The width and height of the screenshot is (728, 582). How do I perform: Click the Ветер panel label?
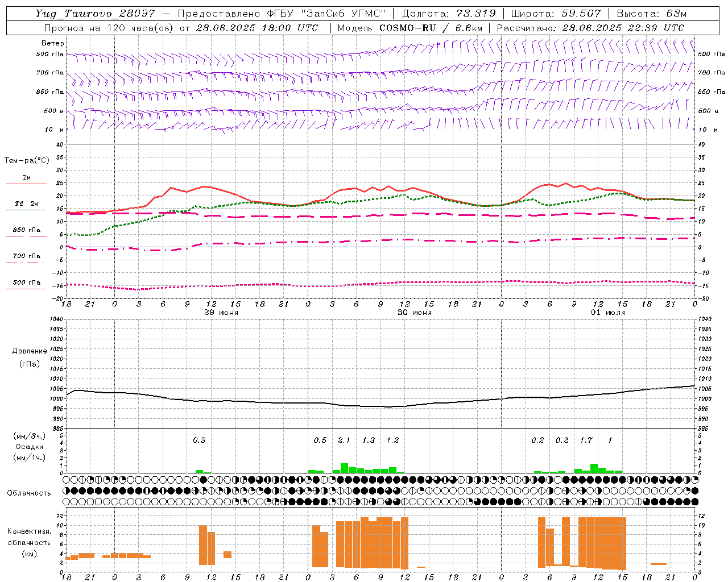[53, 43]
